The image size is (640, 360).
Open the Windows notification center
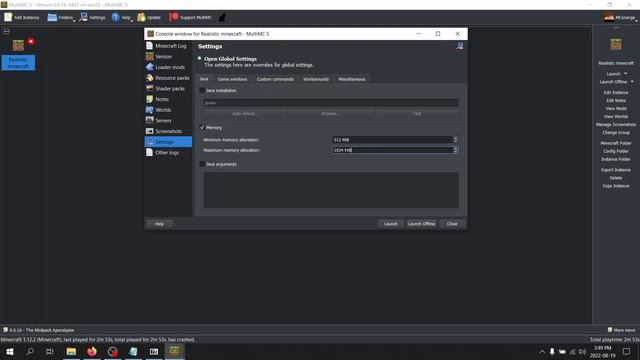(626, 351)
